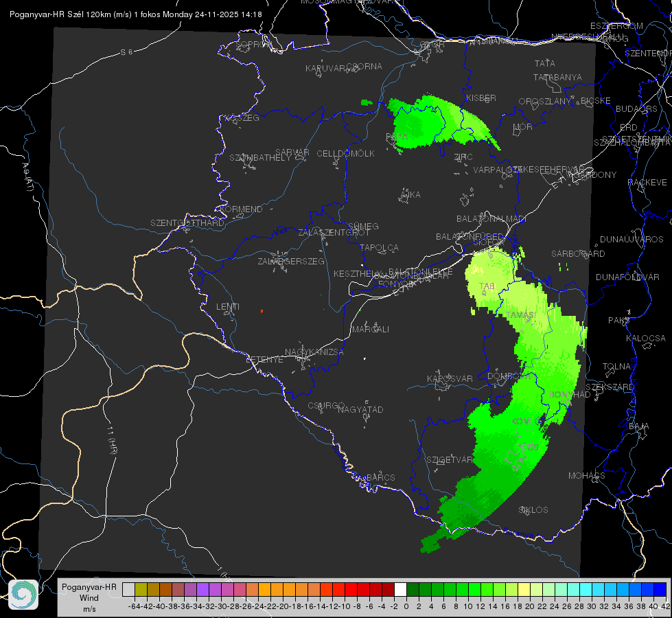Click the cyan swatch between 28 and 30
The image size is (672, 618).
point(586,589)
